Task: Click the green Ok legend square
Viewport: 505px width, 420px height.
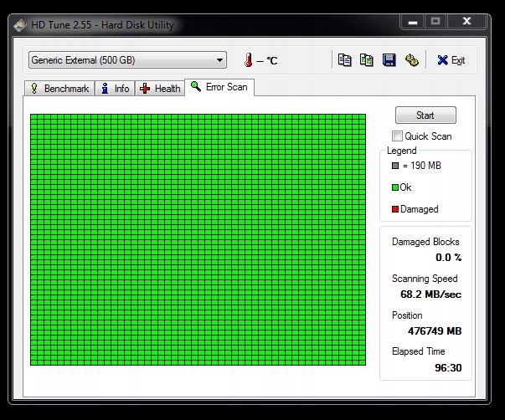Action: click(x=395, y=187)
